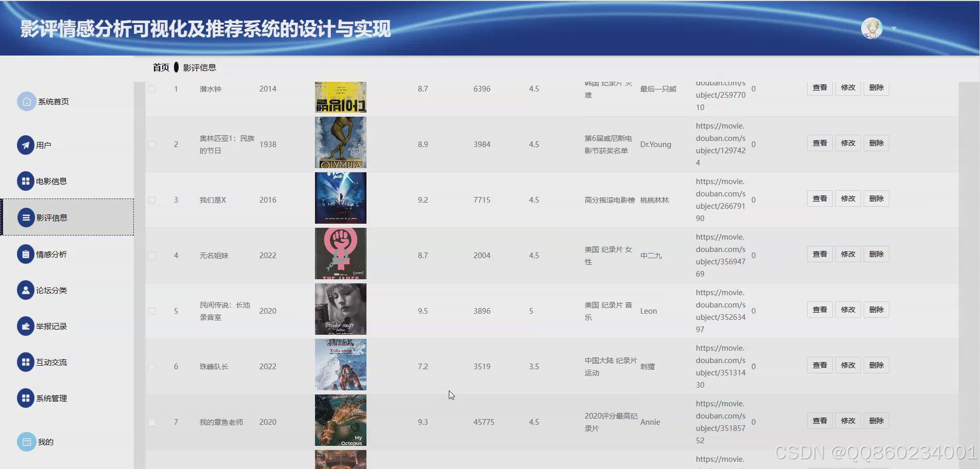Open 我的 menu label
This screenshot has height=469, width=980.
[x=46, y=442]
